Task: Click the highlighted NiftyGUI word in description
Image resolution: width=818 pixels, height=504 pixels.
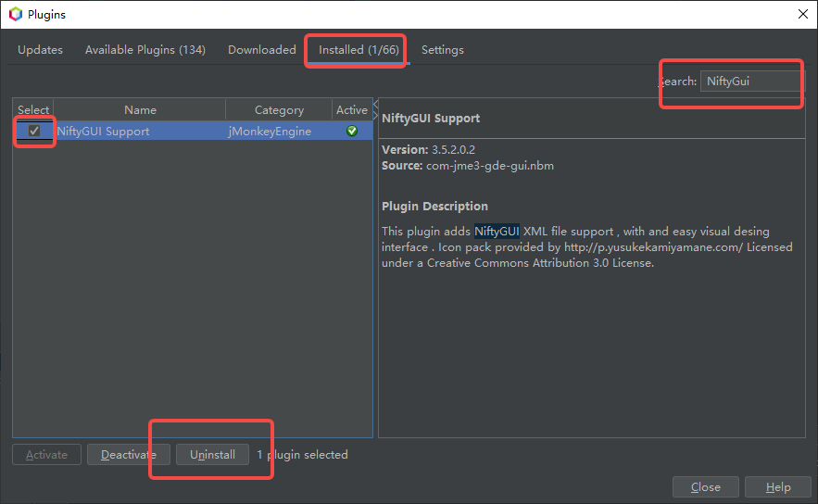Action: pos(497,231)
